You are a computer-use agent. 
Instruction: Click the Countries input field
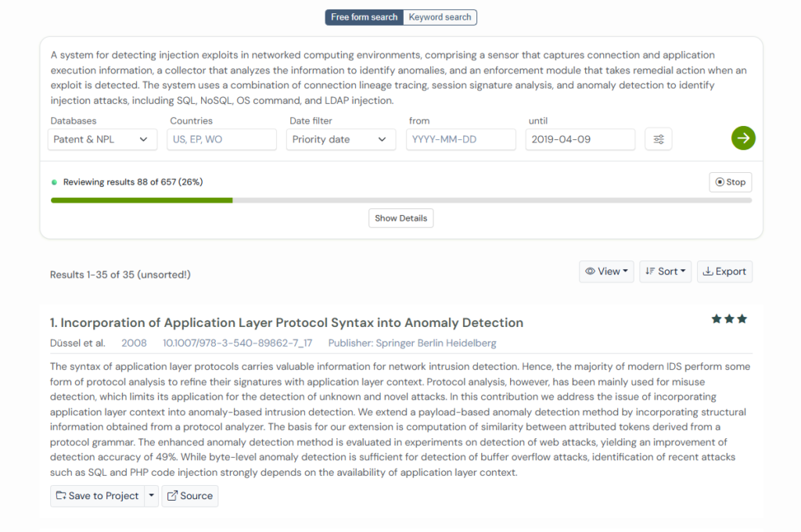pos(221,139)
